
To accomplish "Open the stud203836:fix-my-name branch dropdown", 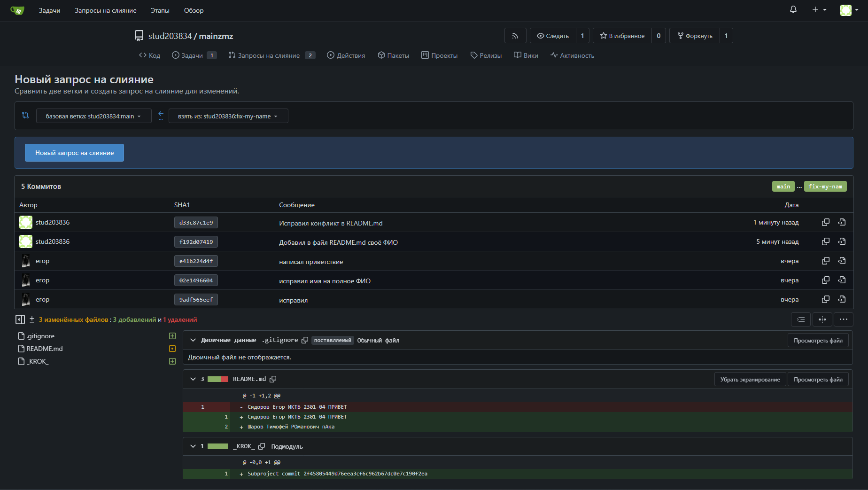I will point(228,116).
